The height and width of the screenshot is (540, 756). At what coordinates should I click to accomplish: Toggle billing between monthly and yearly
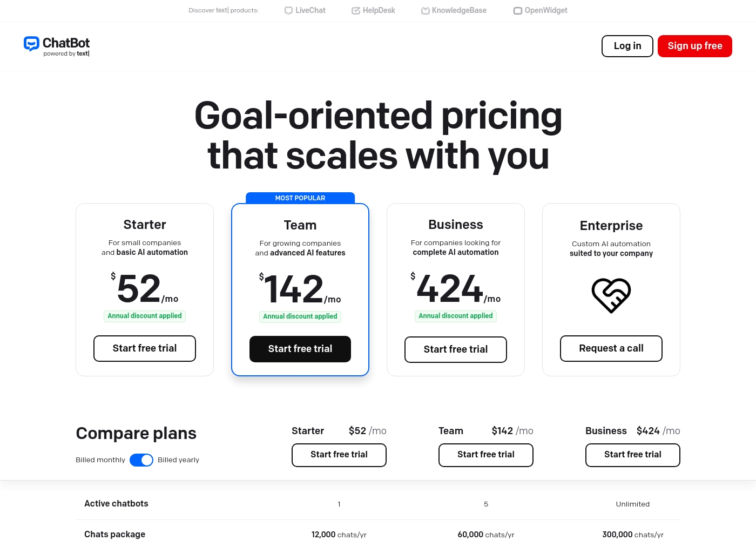[141, 460]
